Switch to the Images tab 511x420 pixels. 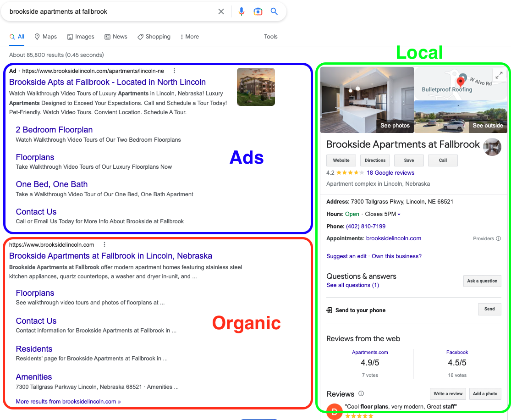(x=81, y=37)
